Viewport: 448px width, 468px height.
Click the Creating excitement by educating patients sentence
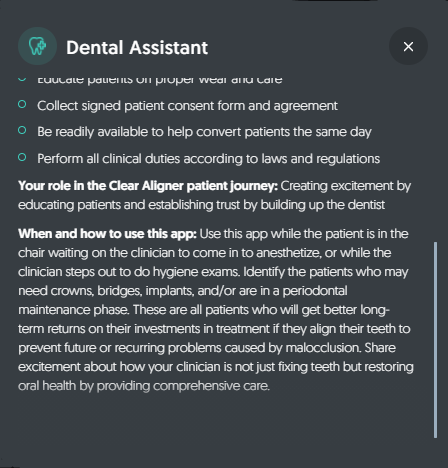point(215,195)
